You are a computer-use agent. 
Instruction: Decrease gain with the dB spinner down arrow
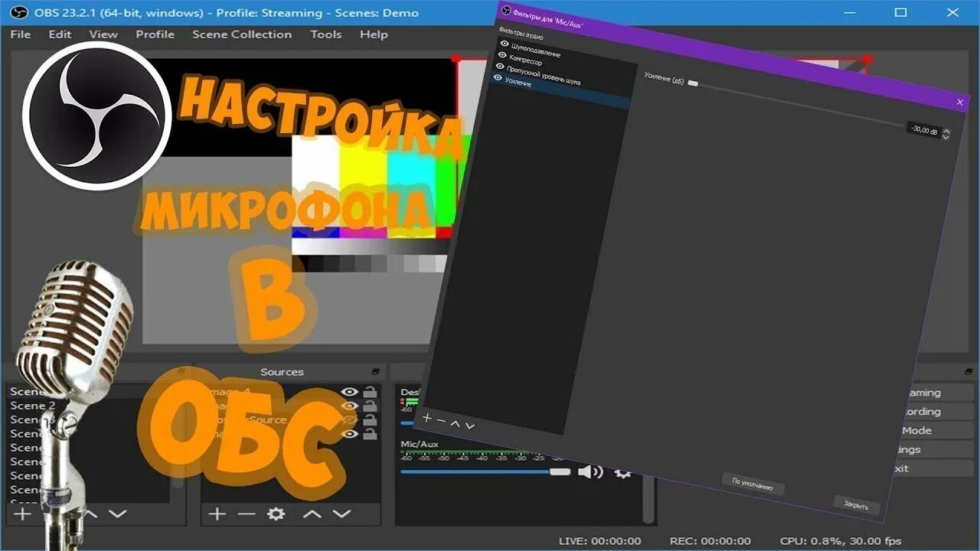point(946,137)
